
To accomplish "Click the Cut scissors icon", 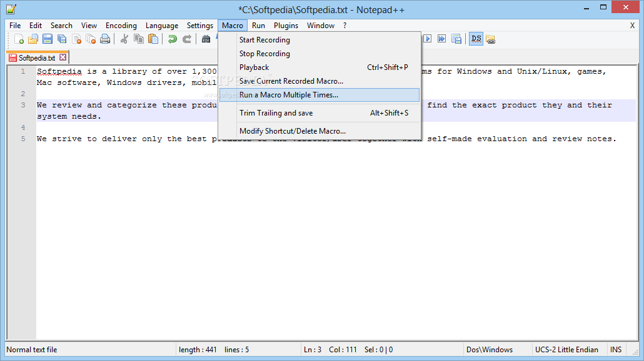I will [x=124, y=39].
